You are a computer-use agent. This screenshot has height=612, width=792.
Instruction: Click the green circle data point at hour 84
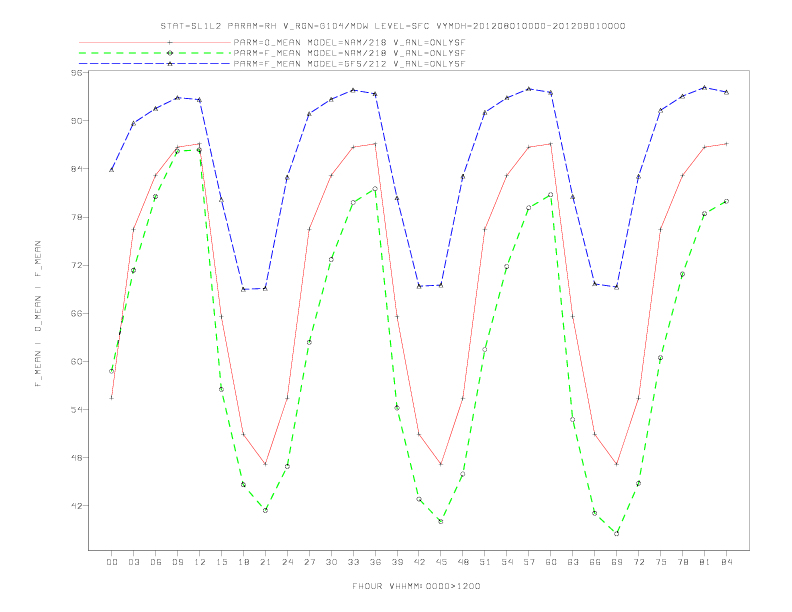coord(726,201)
